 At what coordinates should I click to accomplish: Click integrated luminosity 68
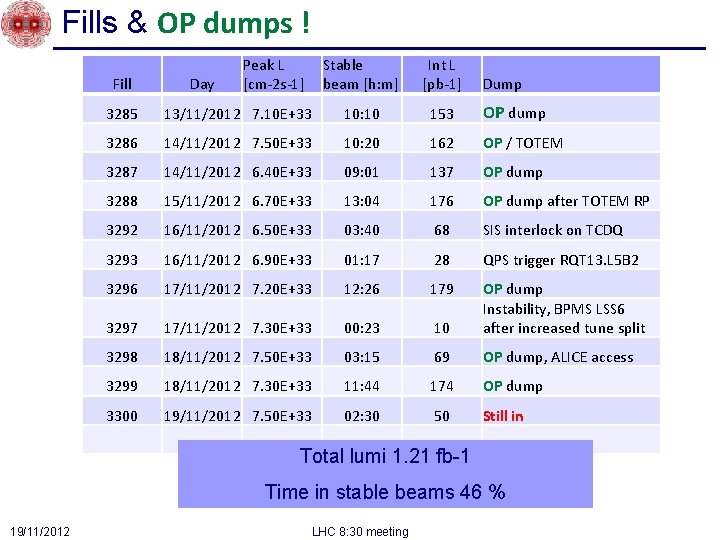click(x=442, y=230)
